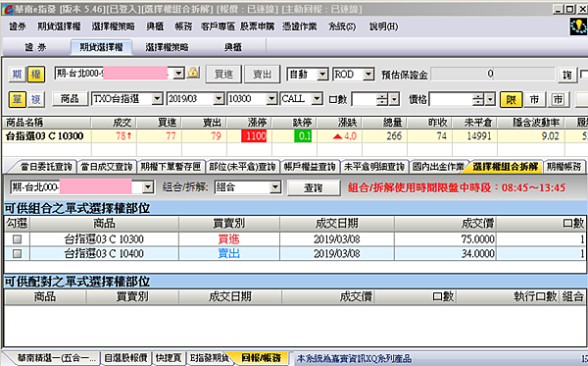Open the 系統(S) menu

342,26
